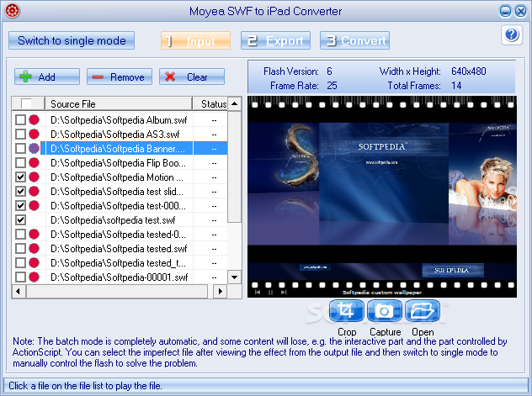
Task: Click the green plus Add button
Action: [x=47, y=77]
